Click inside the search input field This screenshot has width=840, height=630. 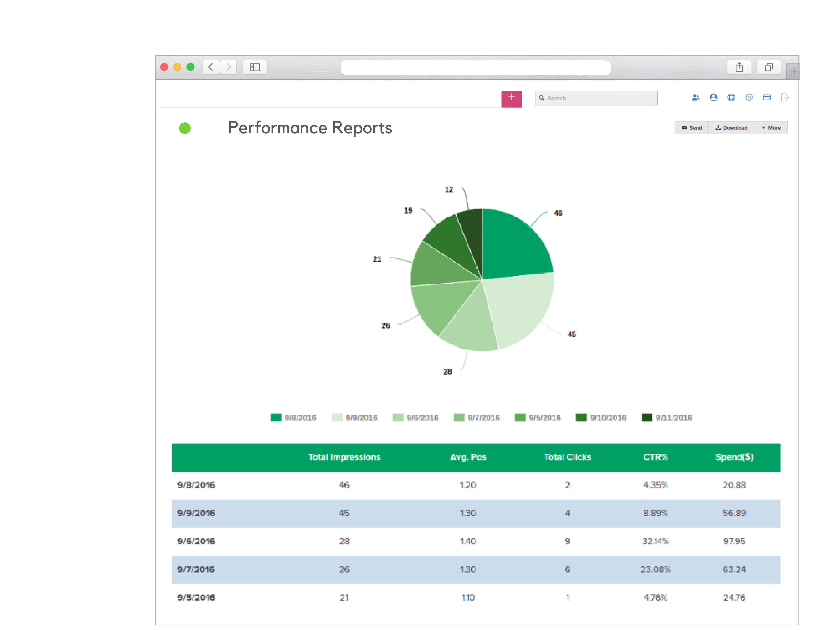pyautogui.click(x=592, y=98)
